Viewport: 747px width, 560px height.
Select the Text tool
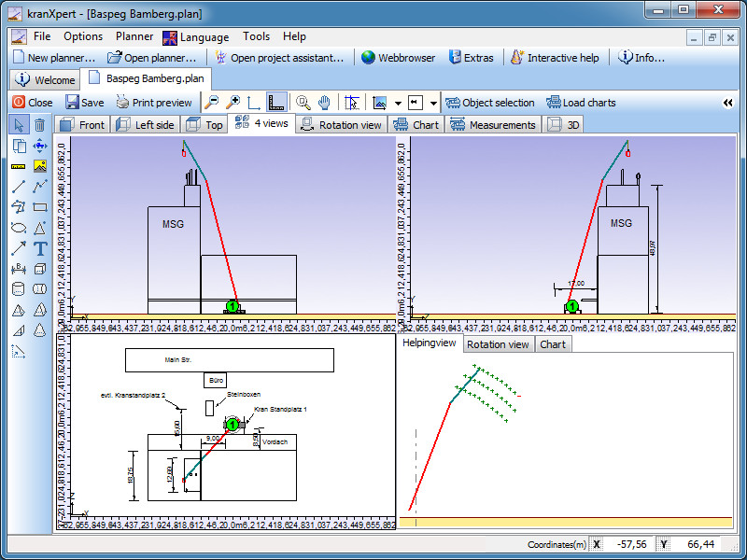click(x=40, y=248)
